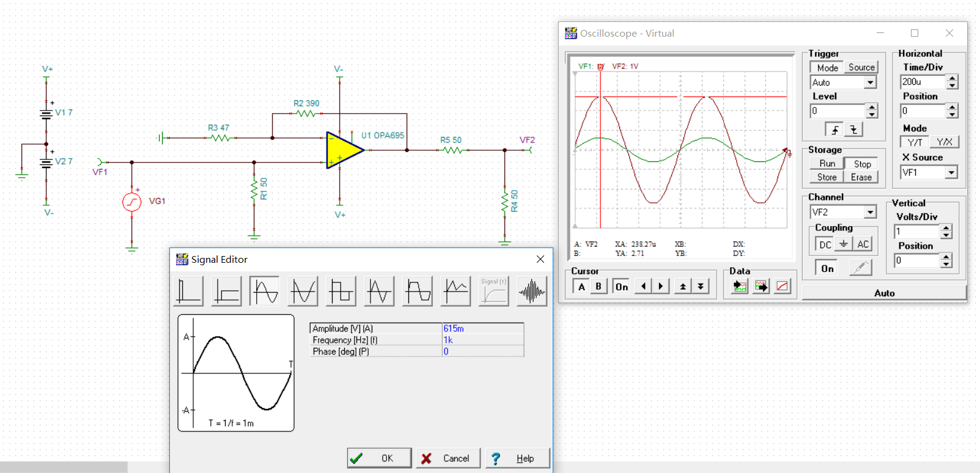980x473 pixels.
Task: Choose the sine wave signal icon
Action: click(x=265, y=290)
